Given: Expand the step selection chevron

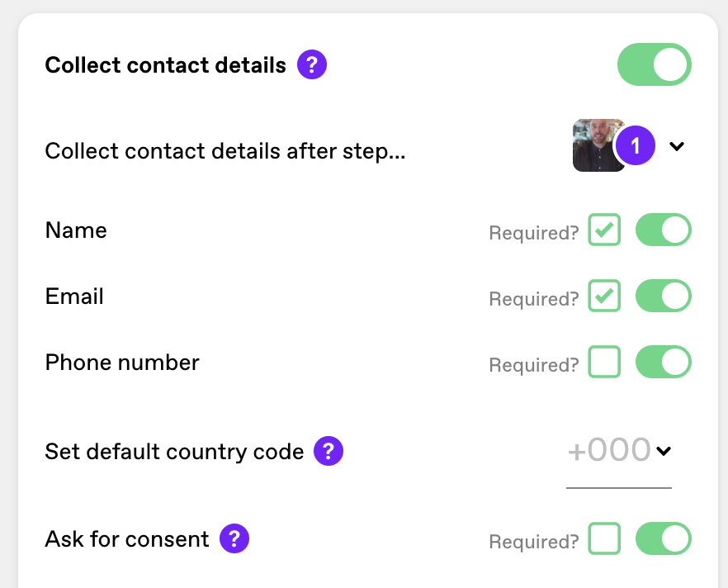Looking at the screenshot, I should (677, 146).
